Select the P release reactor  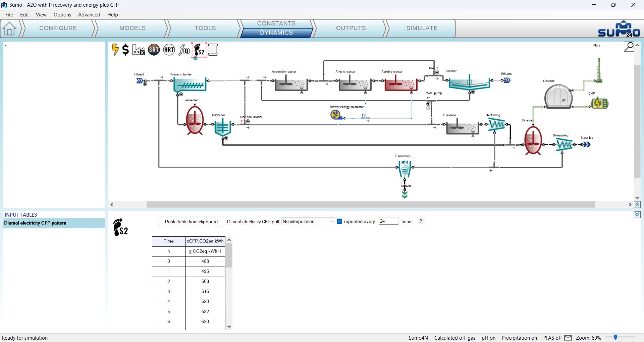pyautogui.click(x=463, y=127)
